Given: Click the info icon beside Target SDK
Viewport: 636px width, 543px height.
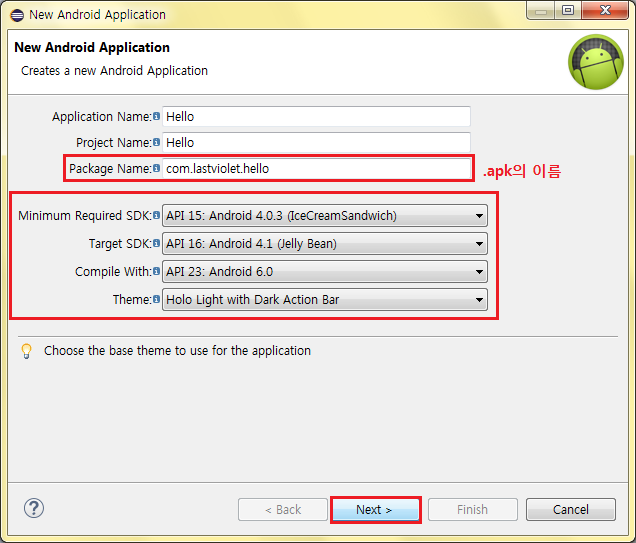Looking at the screenshot, I should [x=157, y=243].
